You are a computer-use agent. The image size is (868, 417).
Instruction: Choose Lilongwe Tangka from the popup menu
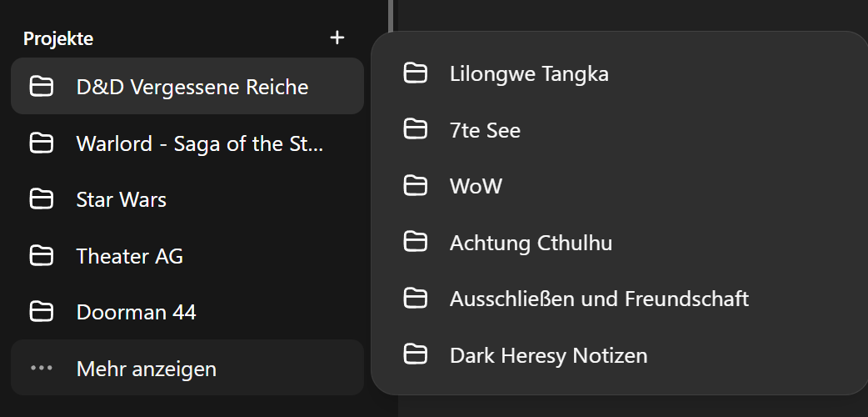[619, 73]
